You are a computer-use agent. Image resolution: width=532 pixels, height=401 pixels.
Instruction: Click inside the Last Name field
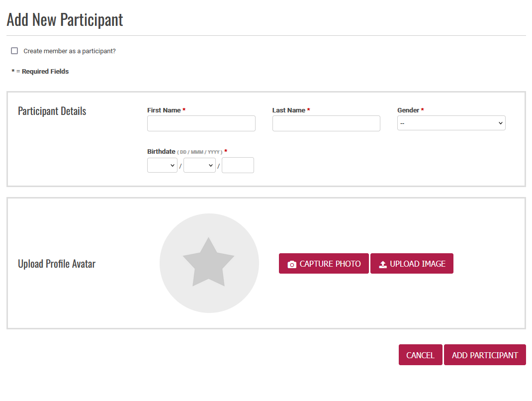[x=326, y=123]
